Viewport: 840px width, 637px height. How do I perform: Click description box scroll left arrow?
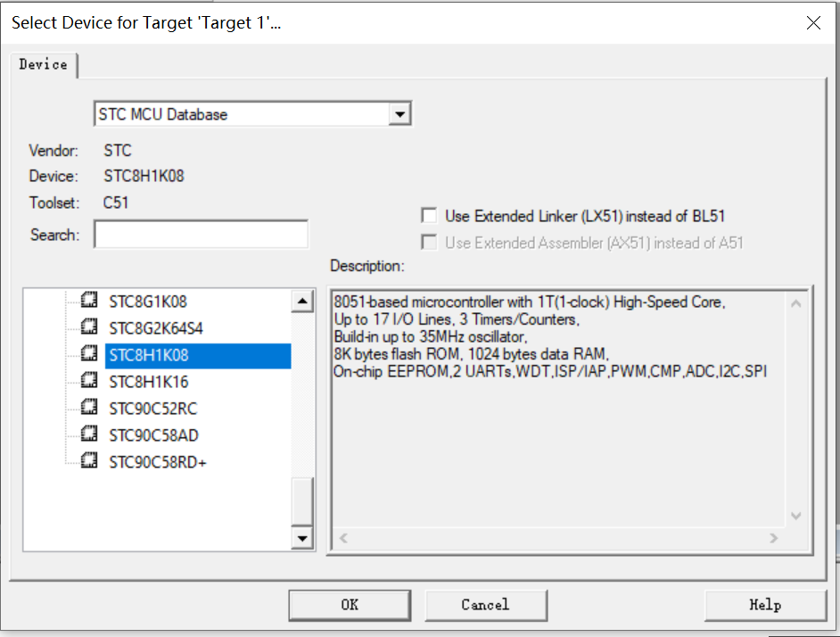click(344, 538)
